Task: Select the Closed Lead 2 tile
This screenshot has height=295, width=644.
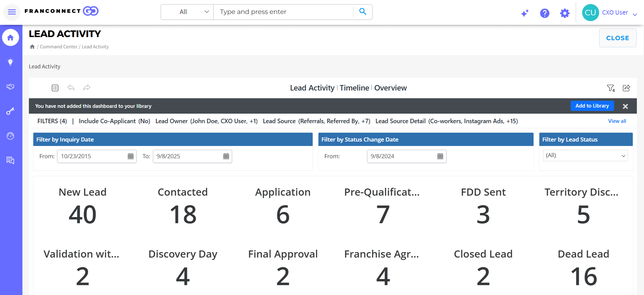Action: click(483, 269)
